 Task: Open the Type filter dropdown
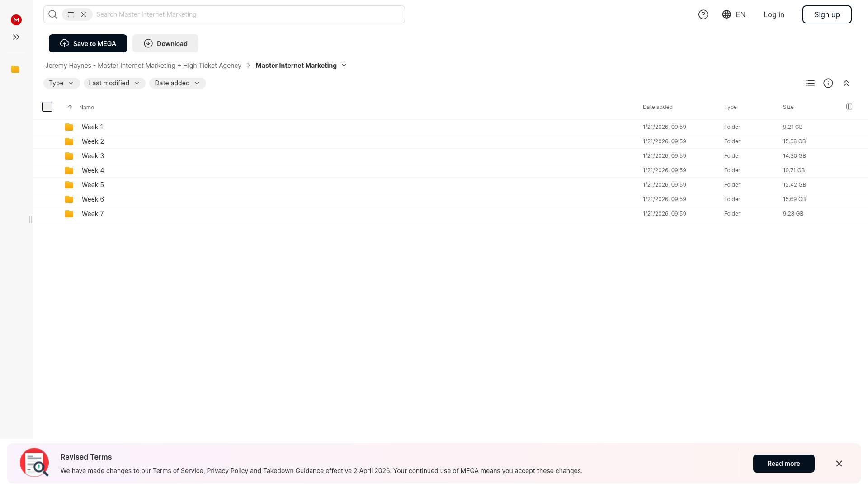point(61,83)
